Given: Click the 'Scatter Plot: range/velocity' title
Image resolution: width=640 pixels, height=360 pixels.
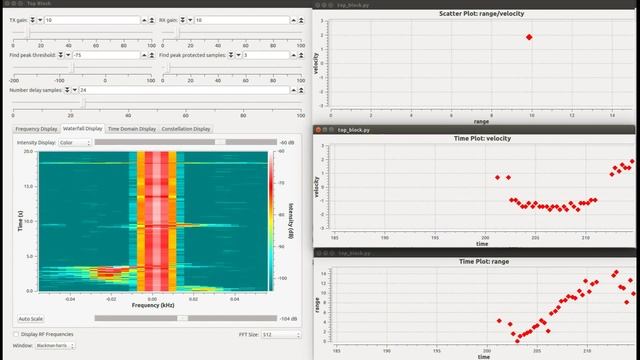Looking at the screenshot, I should [x=482, y=13].
